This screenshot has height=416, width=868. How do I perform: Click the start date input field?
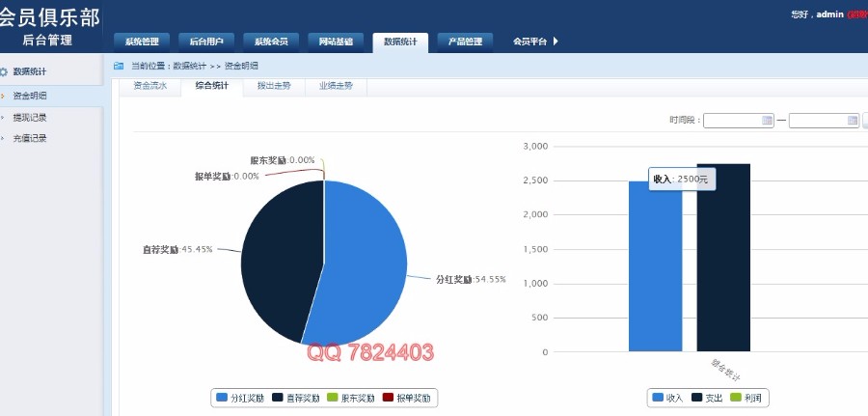(733, 121)
